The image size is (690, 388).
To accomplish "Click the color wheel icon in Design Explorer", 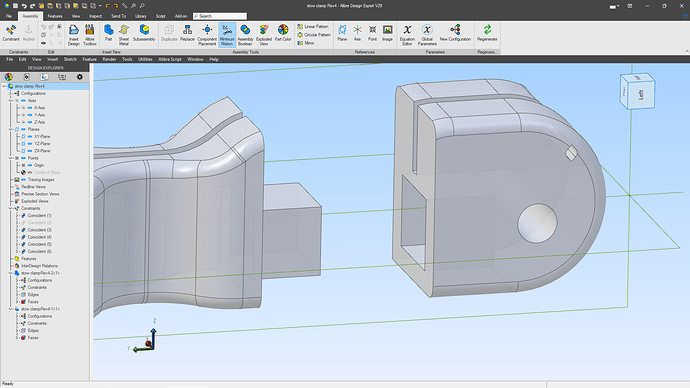I will pos(9,77).
